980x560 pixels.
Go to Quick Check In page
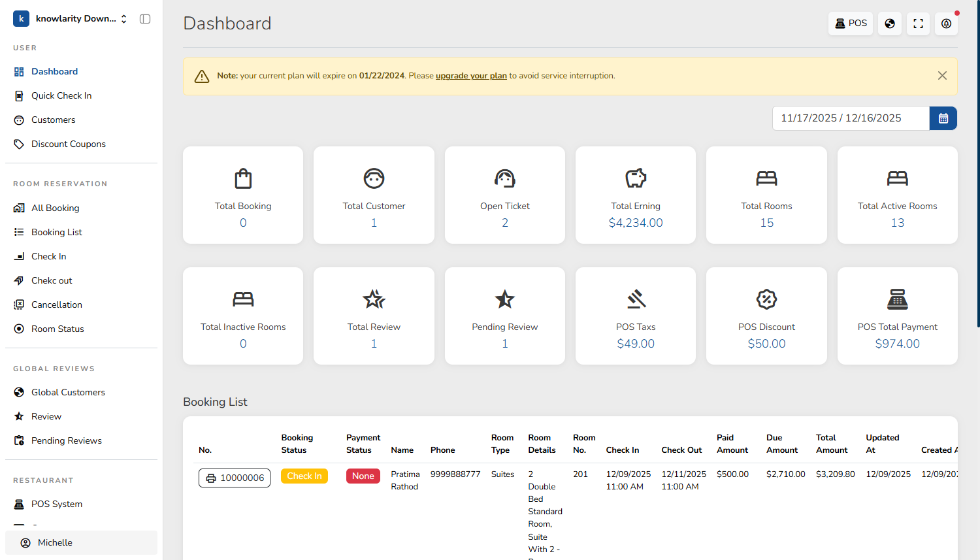pyautogui.click(x=61, y=95)
